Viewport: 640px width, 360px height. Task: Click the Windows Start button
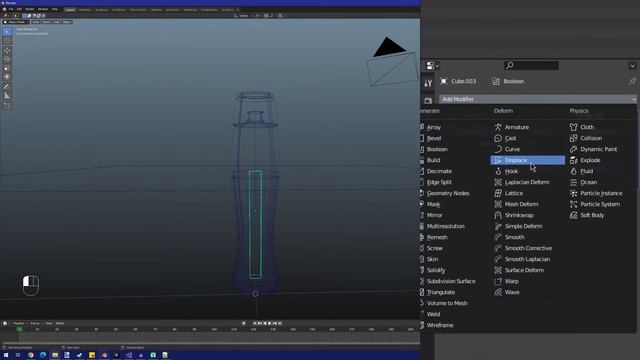click(x=6, y=355)
